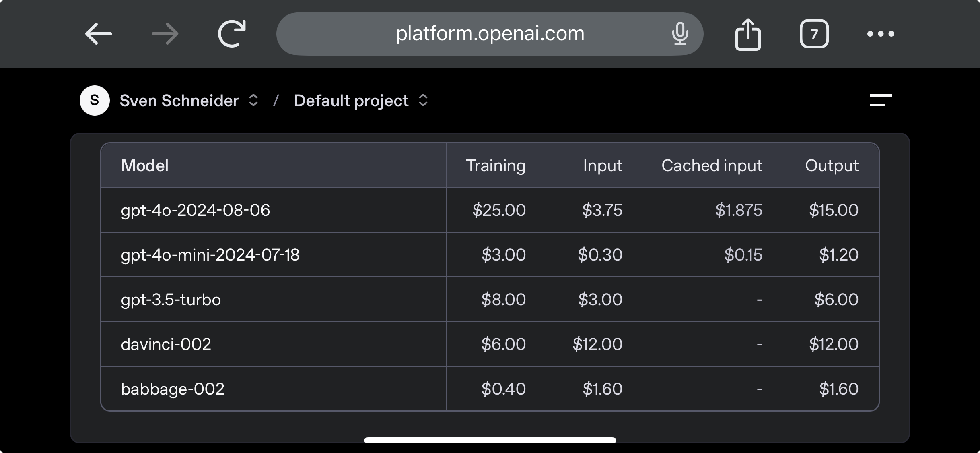
Task: Select the gpt-4o-mini-2024-07-18 model row
Action: [210, 255]
